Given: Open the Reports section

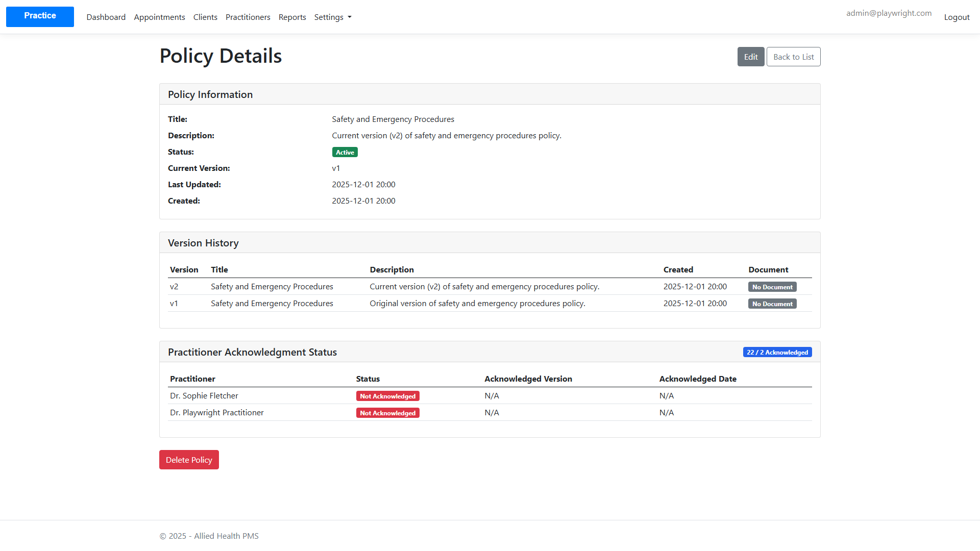Looking at the screenshot, I should (292, 17).
